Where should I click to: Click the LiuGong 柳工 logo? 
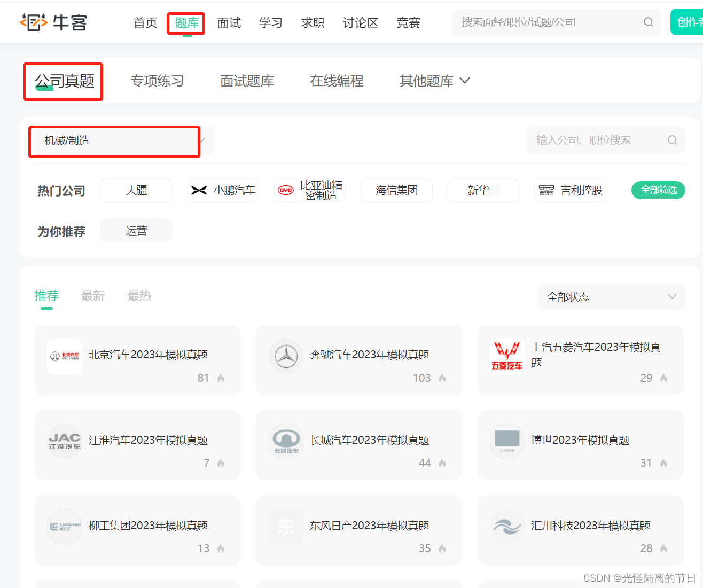point(65,527)
